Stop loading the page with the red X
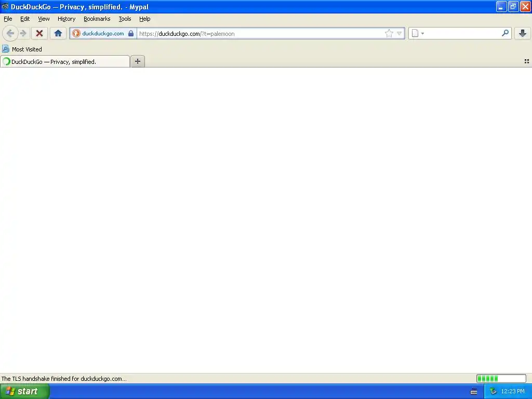This screenshot has width=532, height=399. click(x=39, y=33)
